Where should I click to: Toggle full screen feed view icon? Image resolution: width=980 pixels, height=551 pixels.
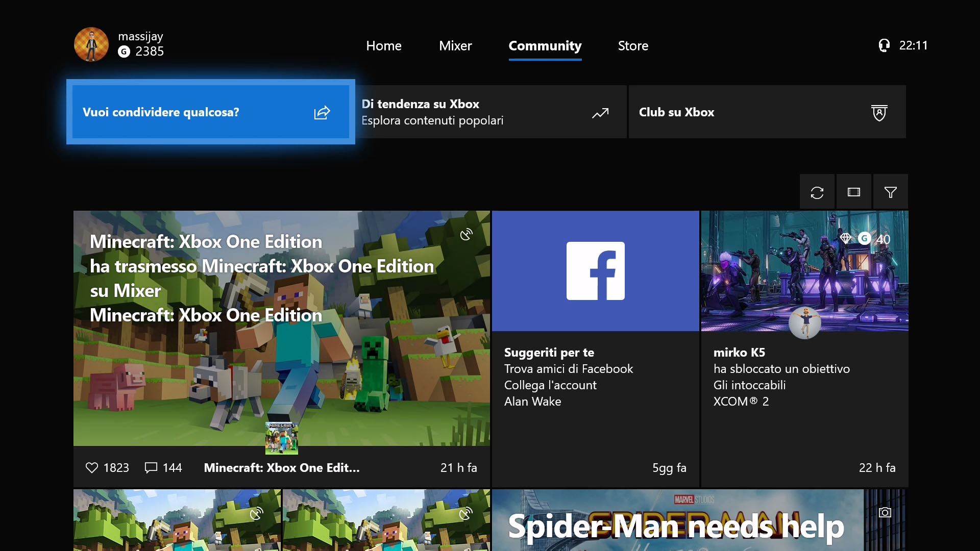point(854,192)
